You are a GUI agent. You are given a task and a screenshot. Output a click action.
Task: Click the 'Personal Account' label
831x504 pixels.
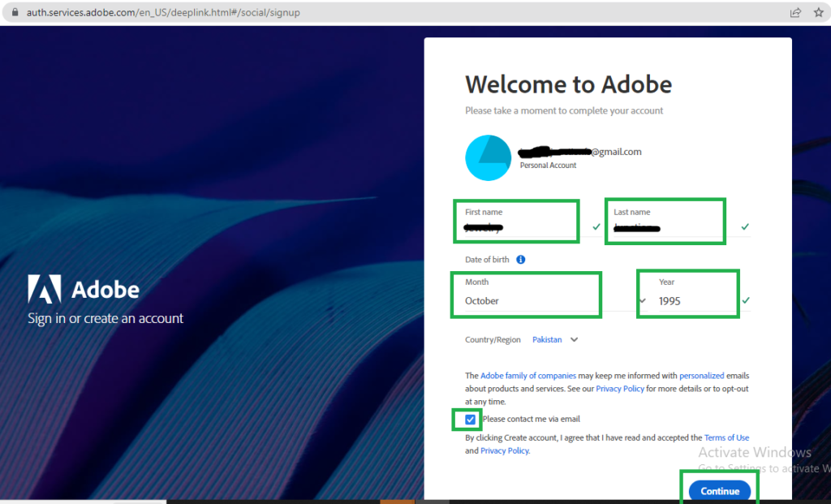click(x=548, y=166)
